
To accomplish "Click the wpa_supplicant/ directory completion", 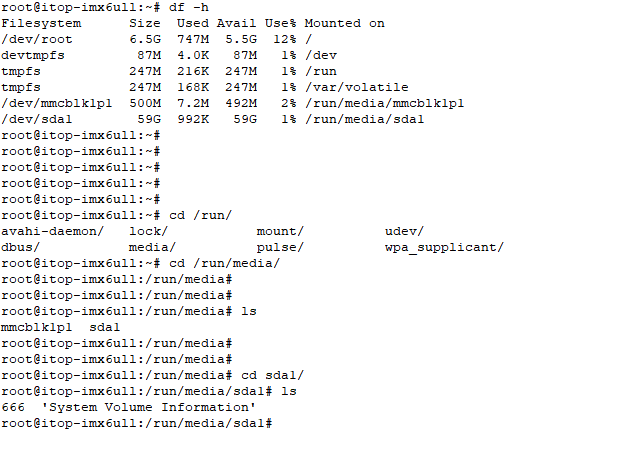I will pyautogui.click(x=444, y=247).
